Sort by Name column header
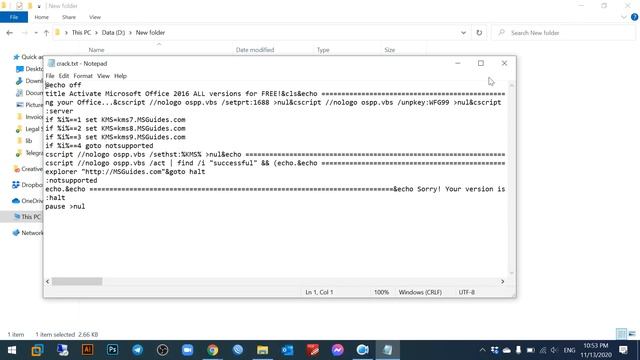 click(96, 50)
